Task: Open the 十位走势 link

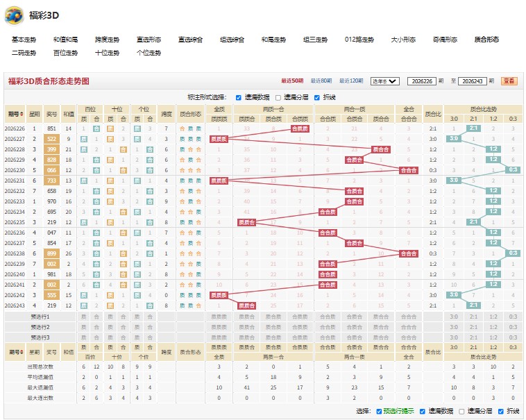Action: pos(107,53)
